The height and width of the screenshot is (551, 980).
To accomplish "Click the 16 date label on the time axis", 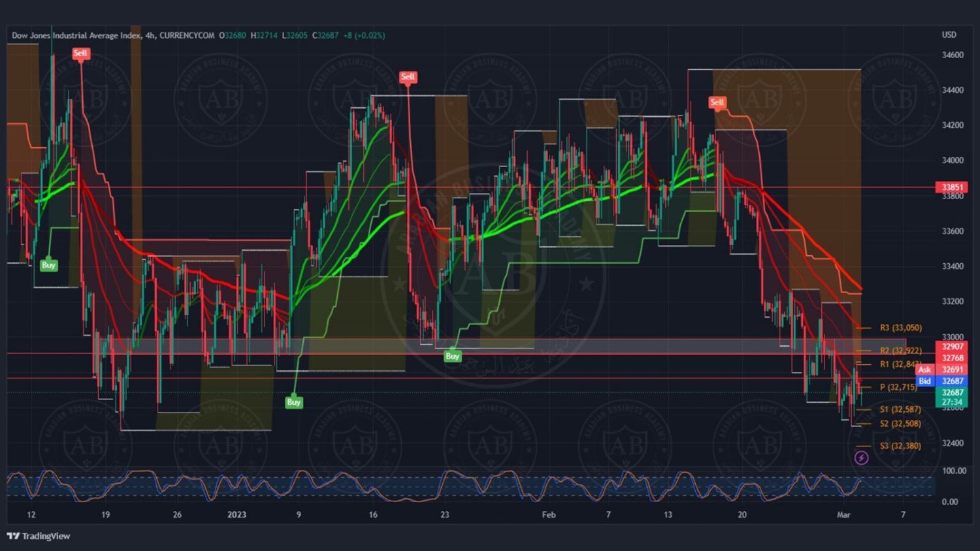I will click(x=373, y=514).
